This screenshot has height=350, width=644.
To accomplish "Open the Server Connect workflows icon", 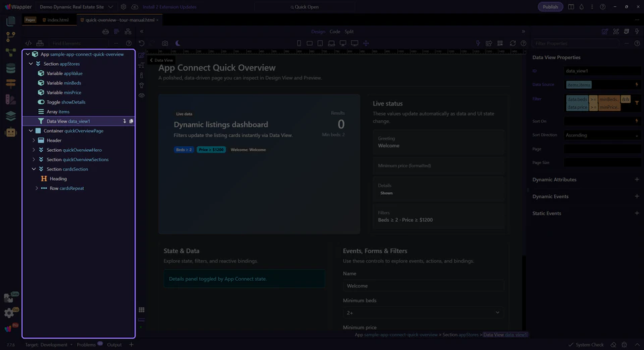I will click(x=11, y=52).
